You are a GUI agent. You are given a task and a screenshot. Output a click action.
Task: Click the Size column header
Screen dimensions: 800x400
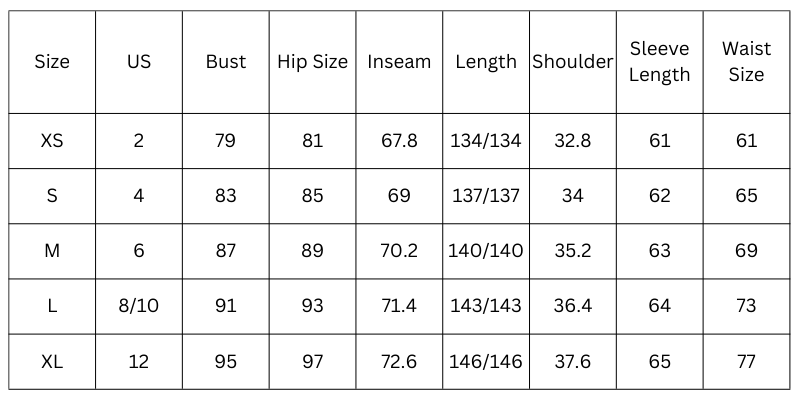click(52, 62)
